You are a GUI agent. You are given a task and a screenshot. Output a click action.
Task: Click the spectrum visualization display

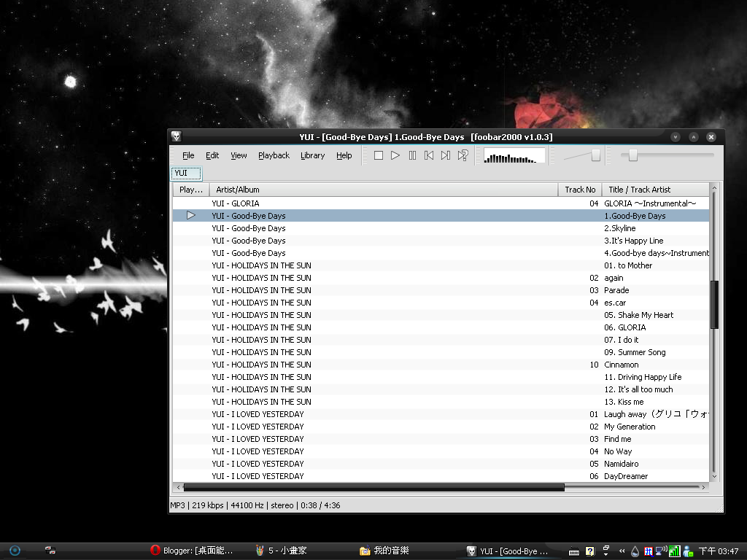pyautogui.click(x=513, y=155)
